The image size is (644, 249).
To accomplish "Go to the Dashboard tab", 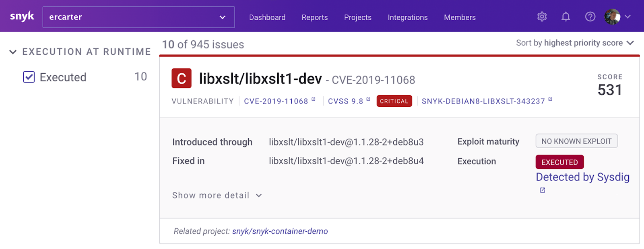I will coord(267,17).
